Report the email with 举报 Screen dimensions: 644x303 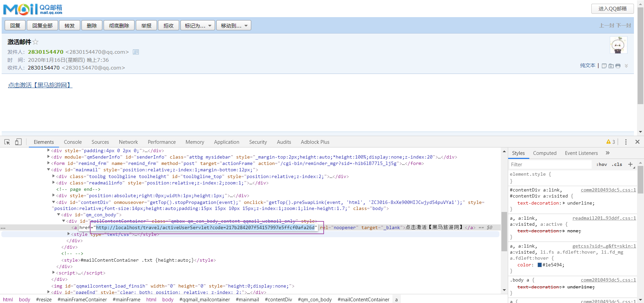(146, 26)
